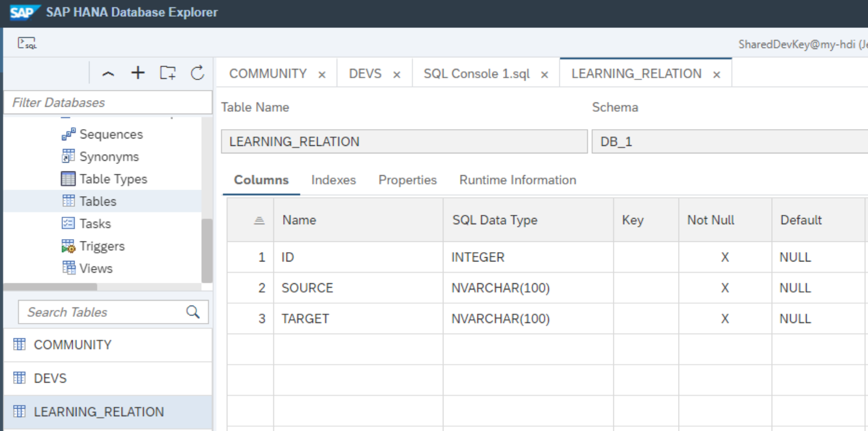The width and height of the screenshot is (868, 431).
Task: Open DEVS table from the list
Action: coord(108,378)
